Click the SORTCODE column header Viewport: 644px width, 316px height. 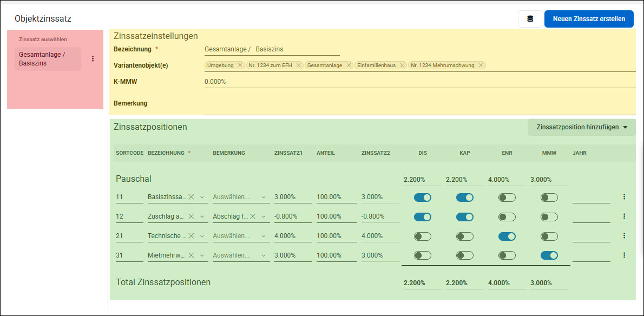point(129,153)
